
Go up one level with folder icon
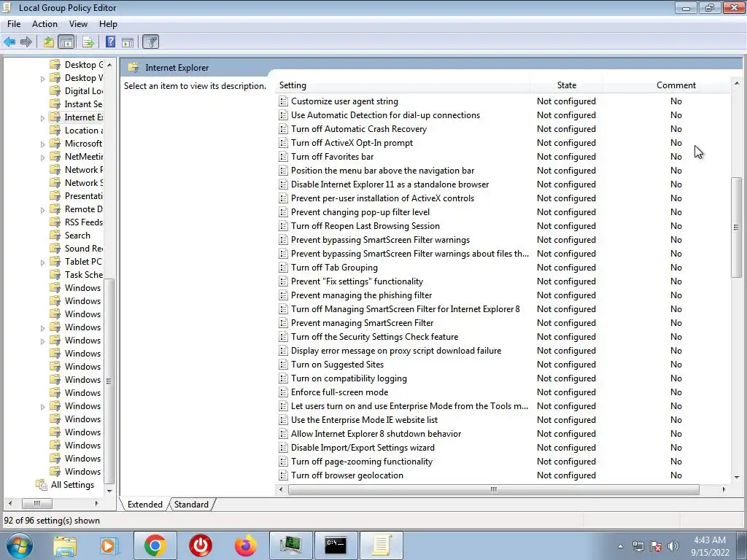click(49, 42)
